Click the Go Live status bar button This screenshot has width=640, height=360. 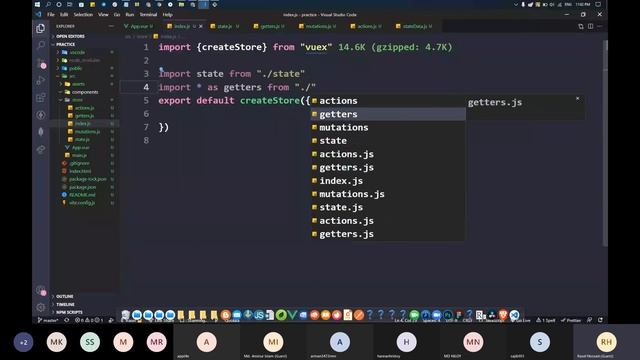pyautogui.click(x=520, y=320)
